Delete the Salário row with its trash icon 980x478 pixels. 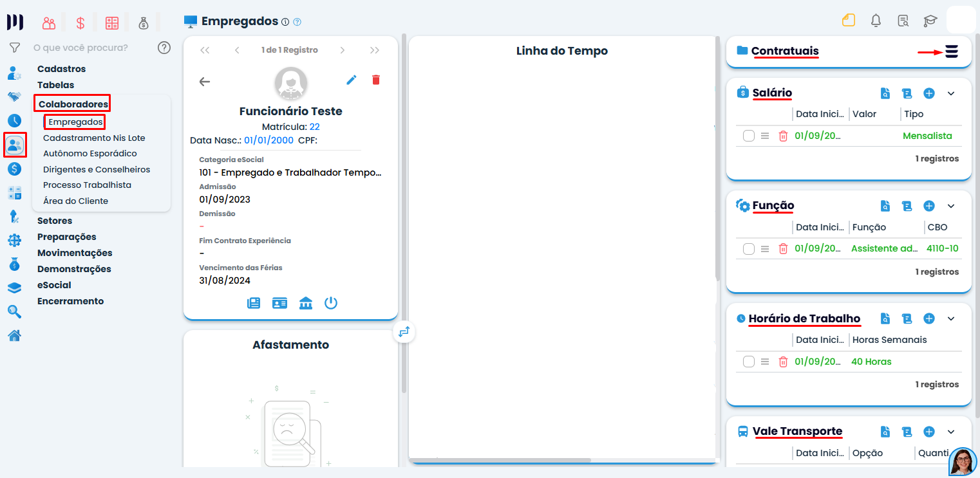click(x=783, y=136)
